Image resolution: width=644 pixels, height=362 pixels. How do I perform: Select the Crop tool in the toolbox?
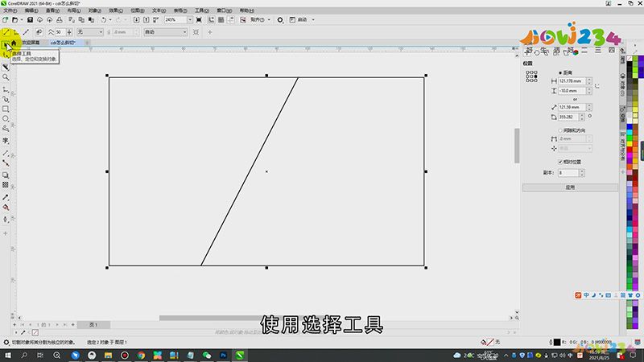[x=6, y=67]
